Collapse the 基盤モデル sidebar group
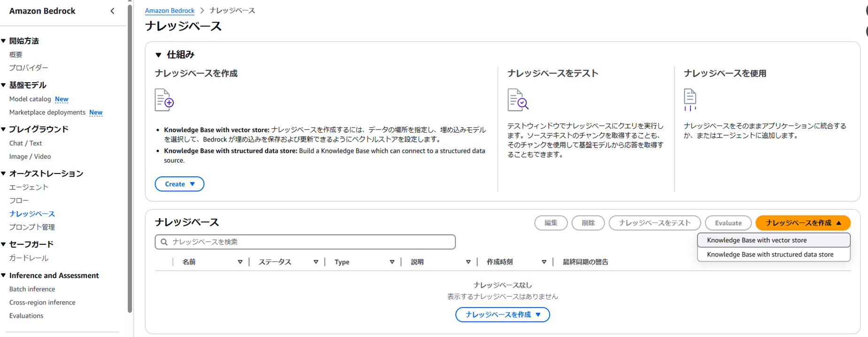This screenshot has height=337, width=868. coord(4,85)
